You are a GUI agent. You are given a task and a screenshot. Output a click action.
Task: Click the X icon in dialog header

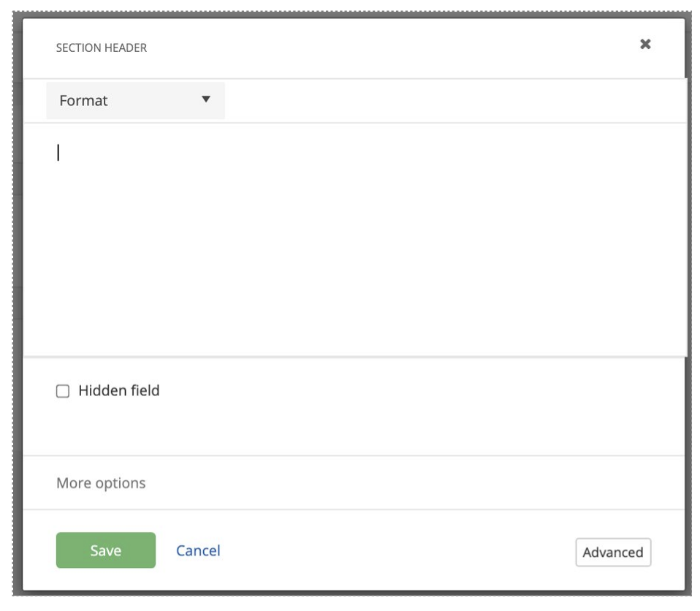(645, 45)
